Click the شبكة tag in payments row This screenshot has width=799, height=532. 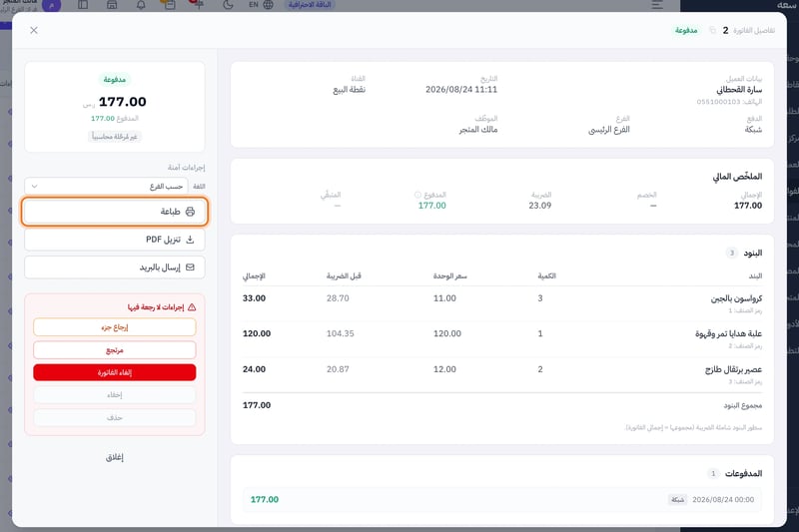[x=678, y=500]
